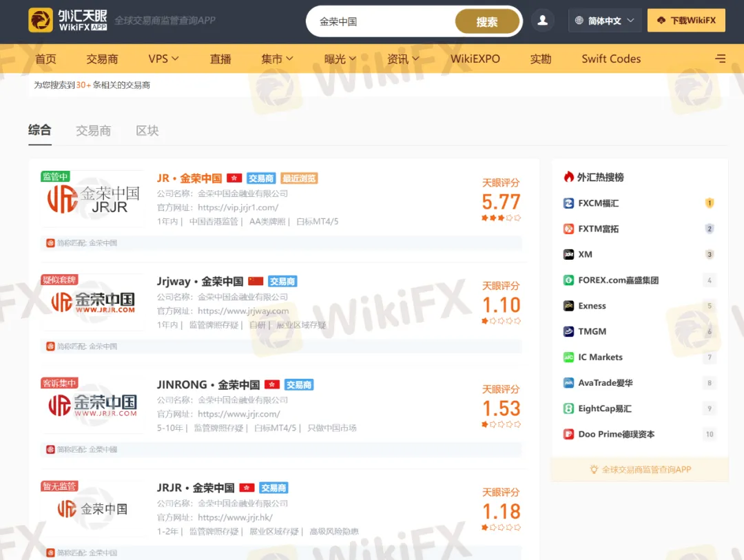
Task: Click the IC Markets broker icon
Action: point(568,357)
